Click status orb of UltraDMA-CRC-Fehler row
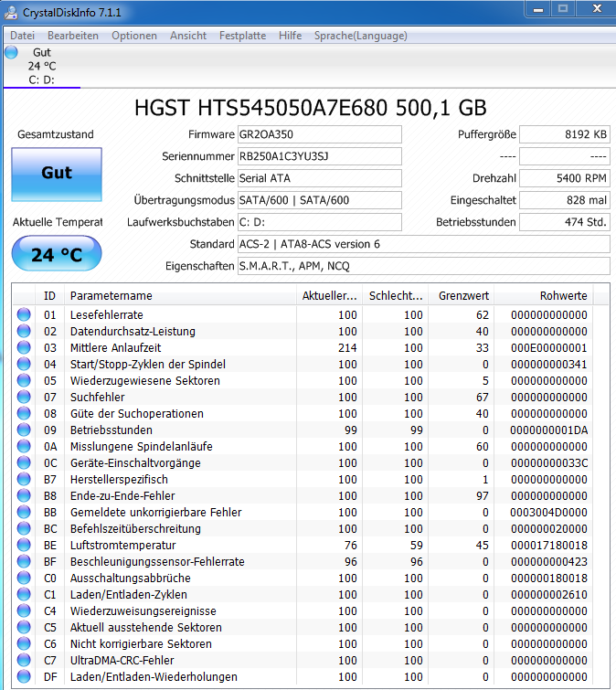 tap(24, 660)
